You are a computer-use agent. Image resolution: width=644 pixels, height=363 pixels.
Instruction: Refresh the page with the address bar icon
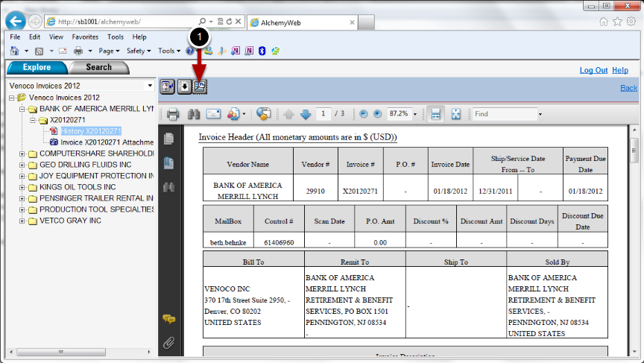tap(229, 22)
